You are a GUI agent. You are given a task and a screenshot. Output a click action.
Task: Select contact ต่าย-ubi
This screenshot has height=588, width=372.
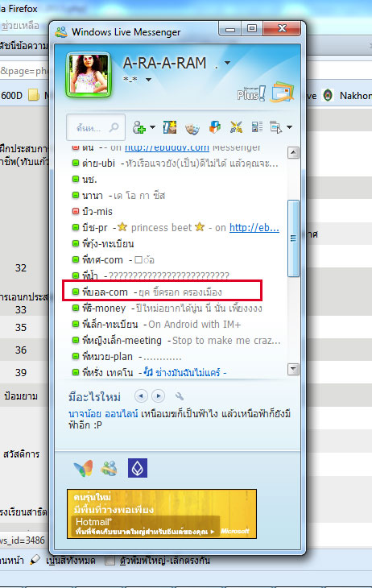(x=99, y=164)
